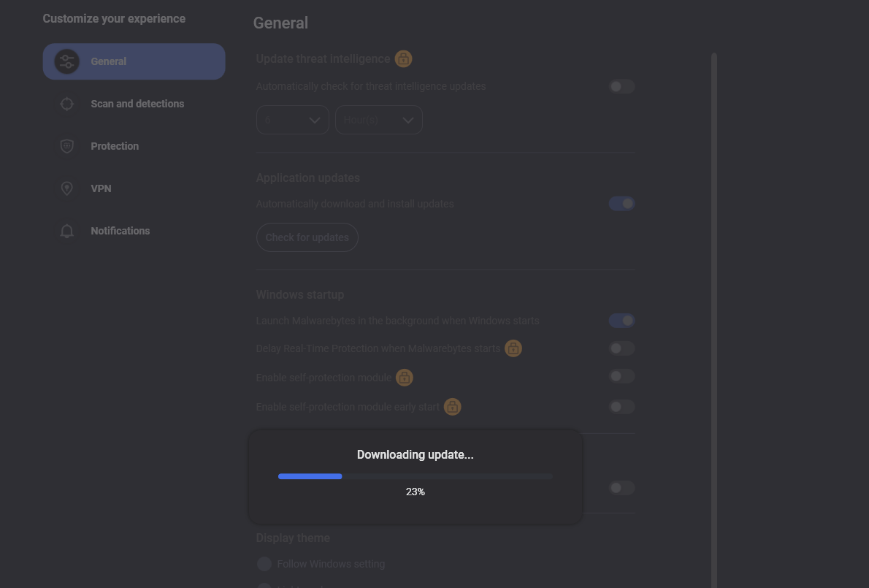Click the download progress bar
Viewport: 869px width, 588px height.
click(415, 476)
